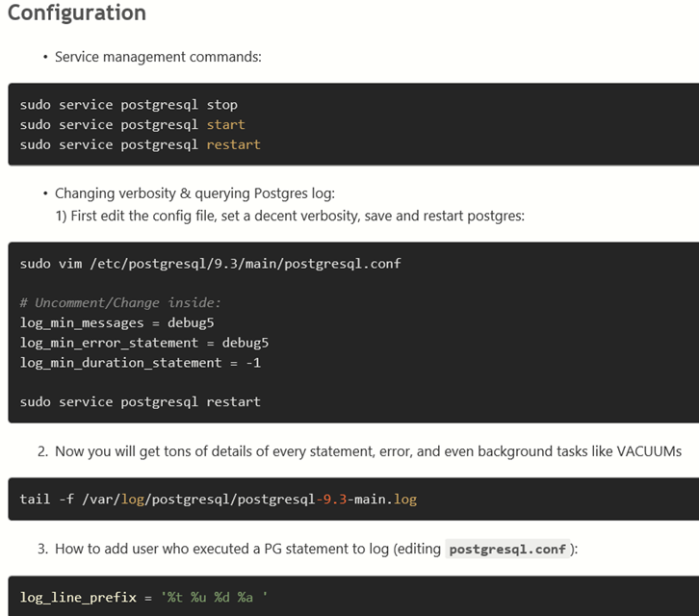The width and height of the screenshot is (699, 616).
Task: Click the '# Uncomment/Change inside:' comment
Action: [120, 302]
